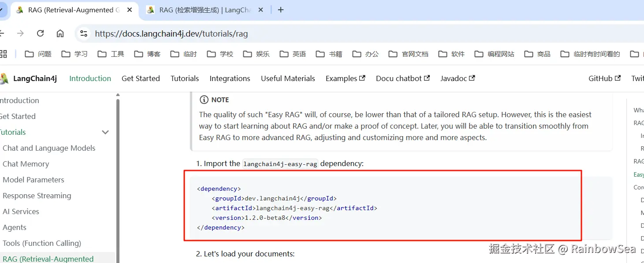Follow the Docu chatbot external link
The image size is (644, 263).
pyautogui.click(x=402, y=78)
